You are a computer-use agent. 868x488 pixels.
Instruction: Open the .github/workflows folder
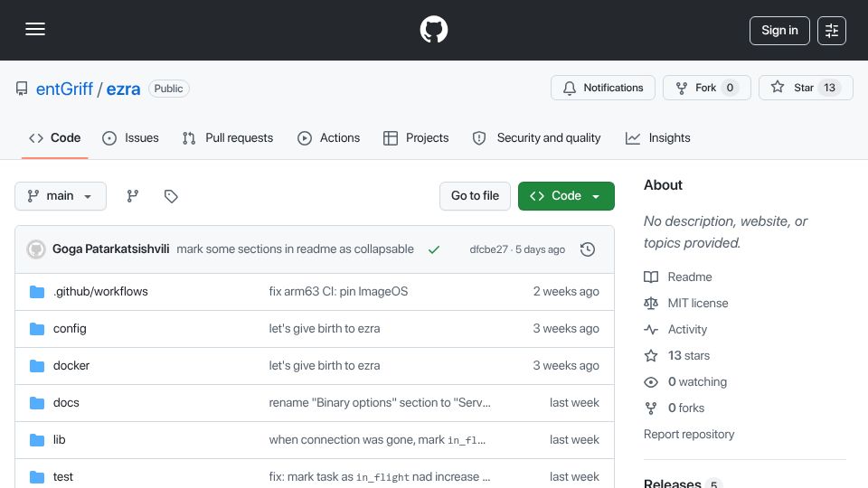[x=100, y=292]
